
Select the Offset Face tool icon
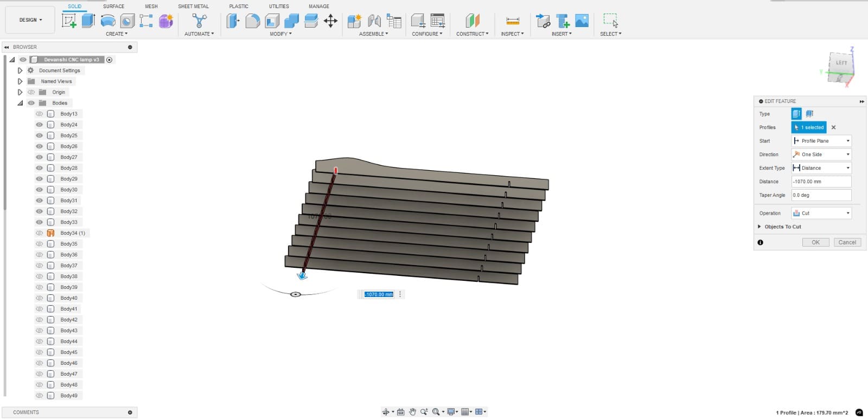coord(311,21)
